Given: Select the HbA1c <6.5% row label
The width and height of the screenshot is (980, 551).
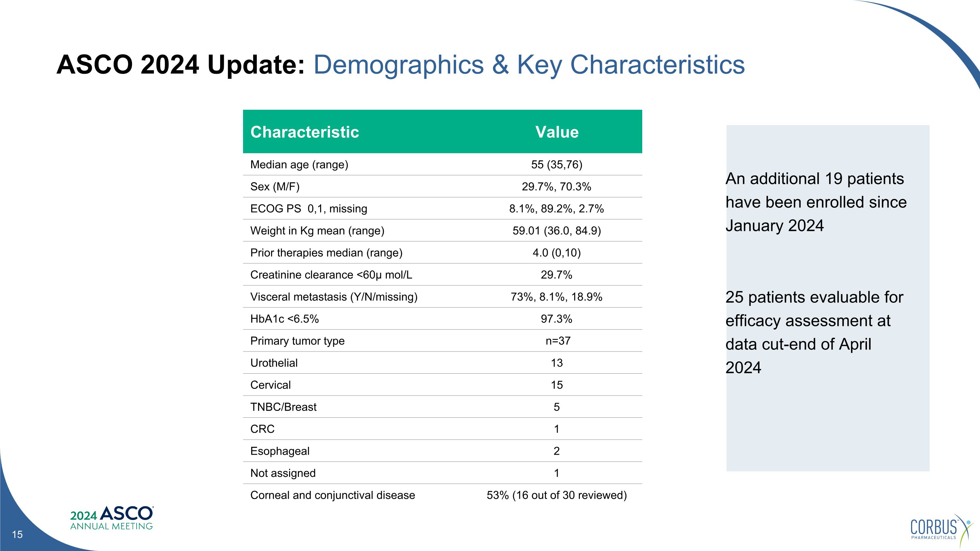Looking at the screenshot, I should click(284, 319).
